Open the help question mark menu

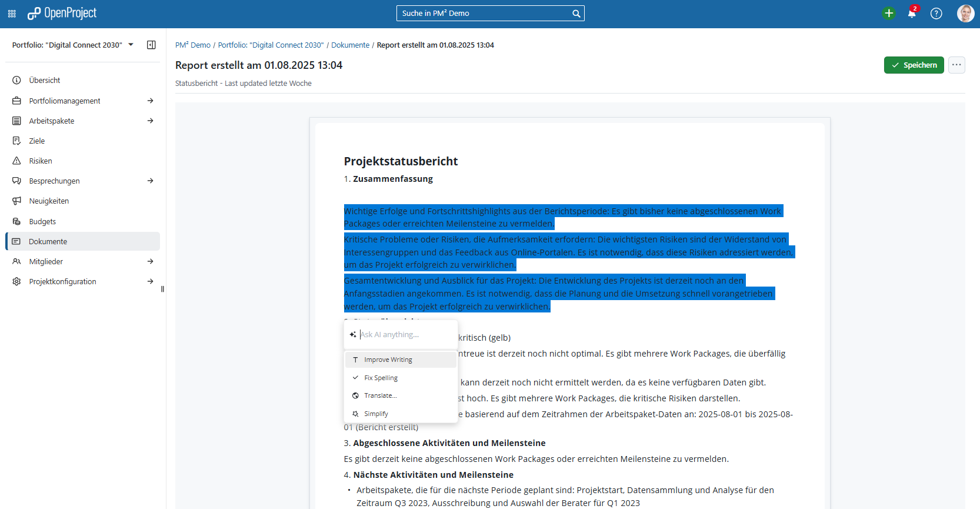(936, 14)
